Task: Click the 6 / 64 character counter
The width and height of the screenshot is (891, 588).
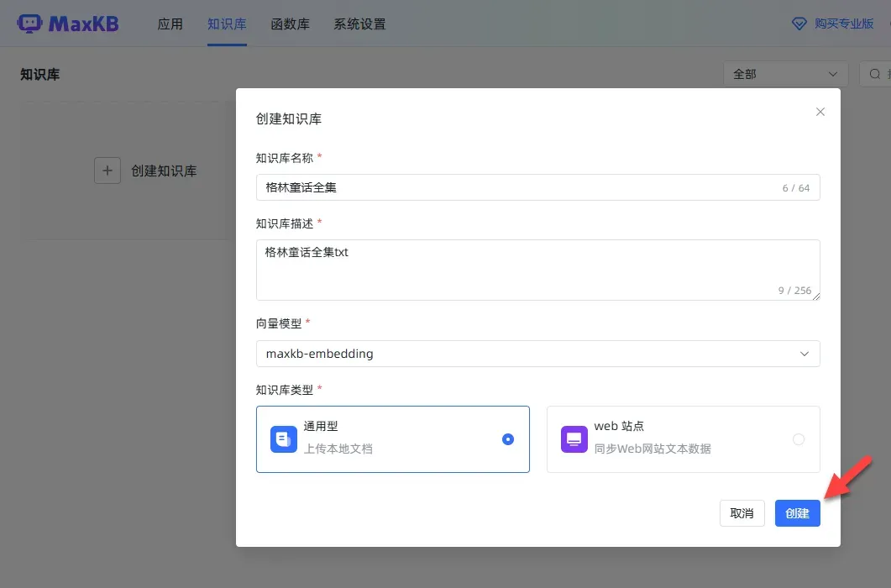Action: coord(795,188)
